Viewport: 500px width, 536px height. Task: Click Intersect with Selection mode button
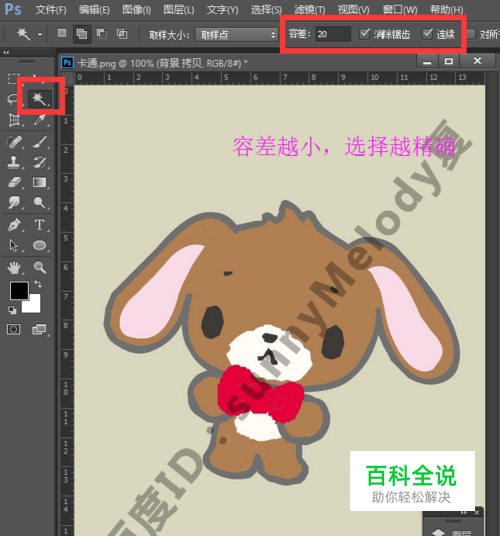[122, 34]
